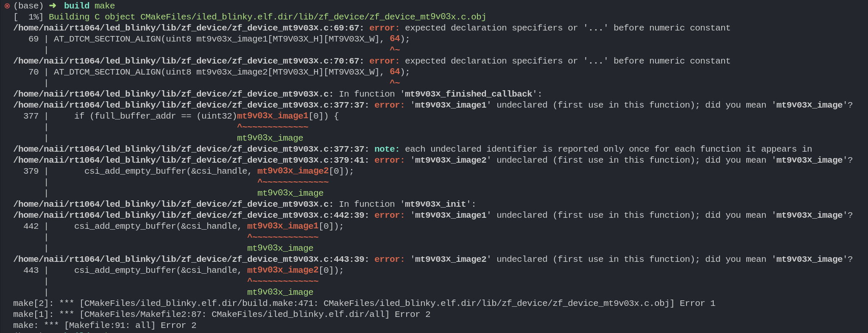Click function name 'mt9v03x_finished_callback'
Screen dimensions: 868x333
[469, 94]
